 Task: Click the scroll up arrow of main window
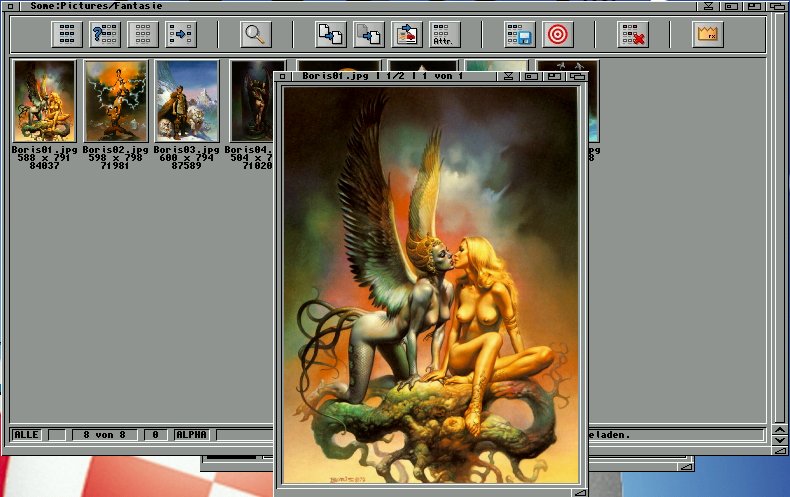(780, 430)
